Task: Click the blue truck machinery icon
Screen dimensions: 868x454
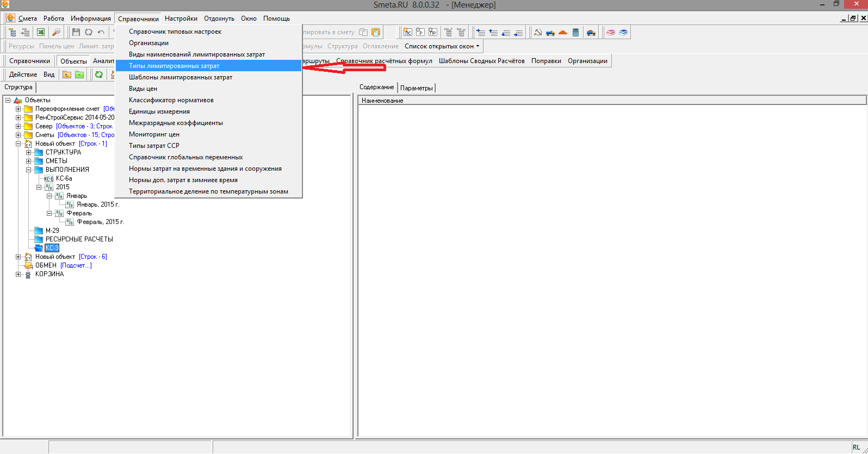Action: 550,33
